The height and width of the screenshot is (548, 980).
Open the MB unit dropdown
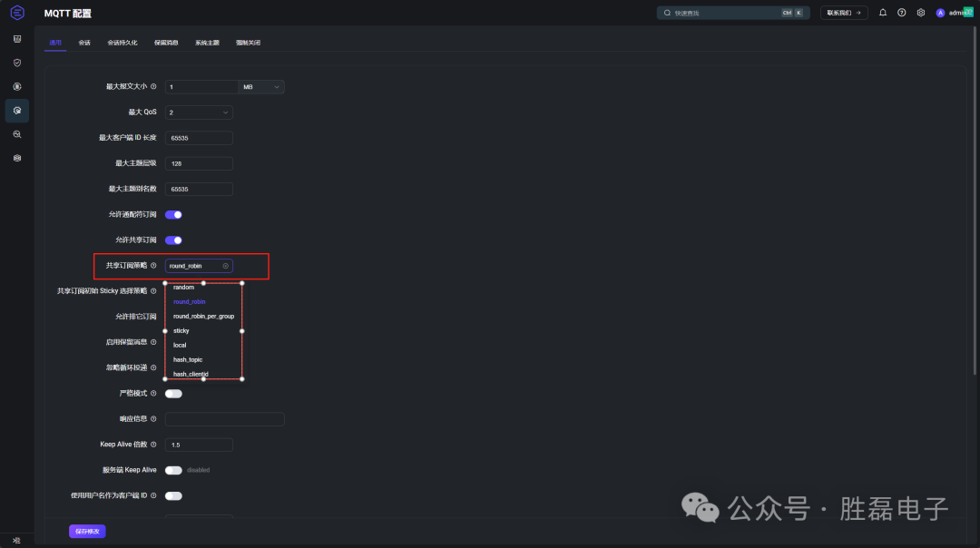(261, 87)
